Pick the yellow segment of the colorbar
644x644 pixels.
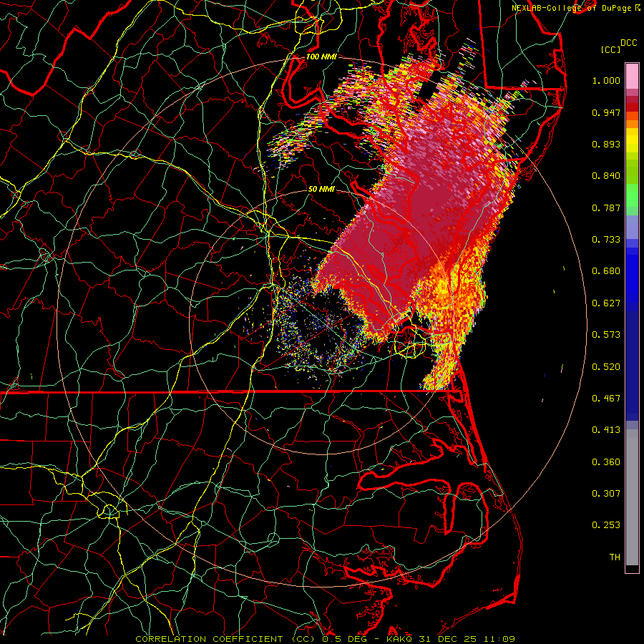(x=632, y=141)
